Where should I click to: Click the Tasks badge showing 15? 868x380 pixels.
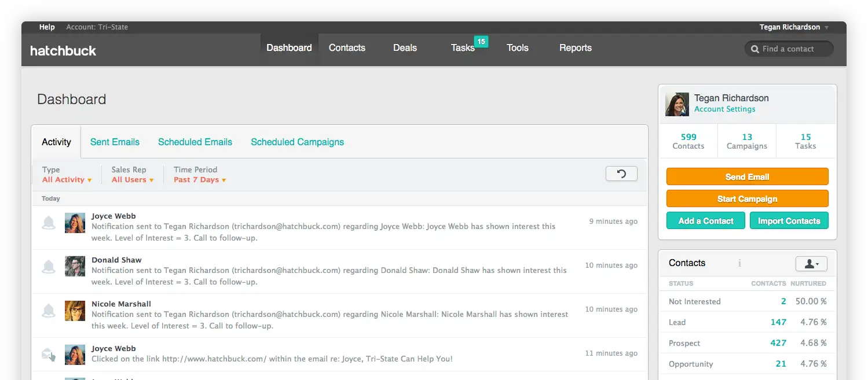[x=481, y=41]
